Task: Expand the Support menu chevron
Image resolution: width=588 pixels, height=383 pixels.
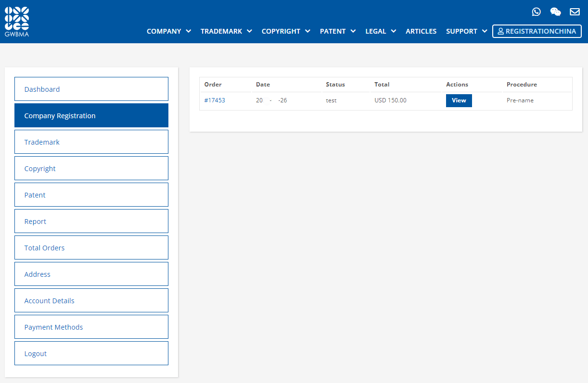Action: tap(485, 31)
